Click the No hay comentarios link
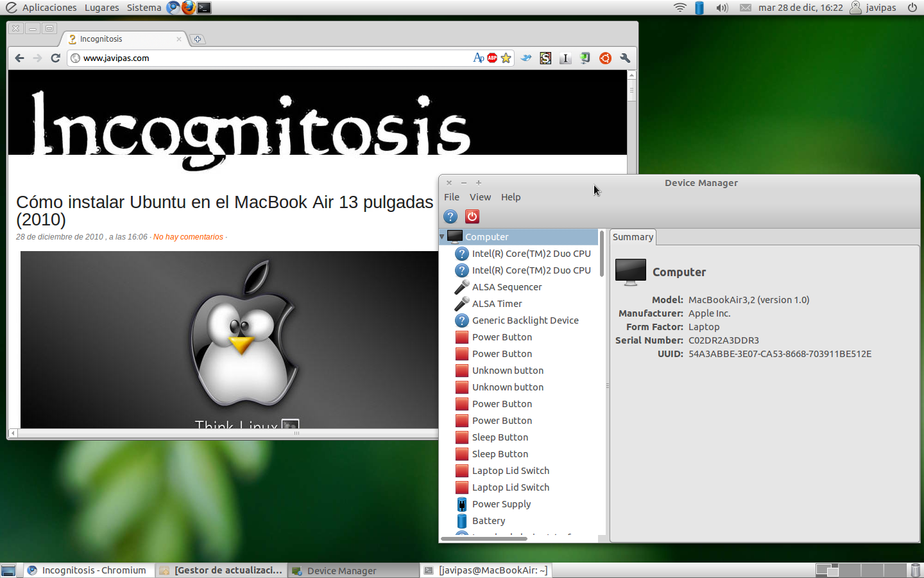 point(188,237)
